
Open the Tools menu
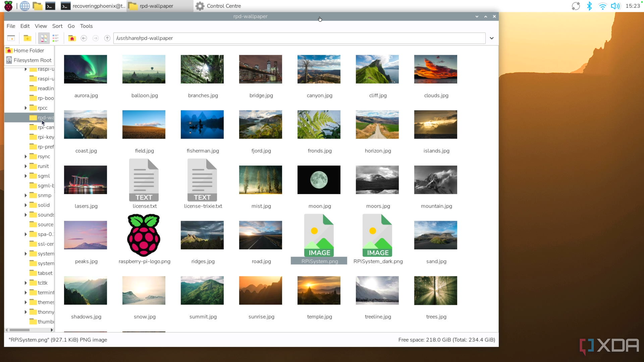(86, 26)
